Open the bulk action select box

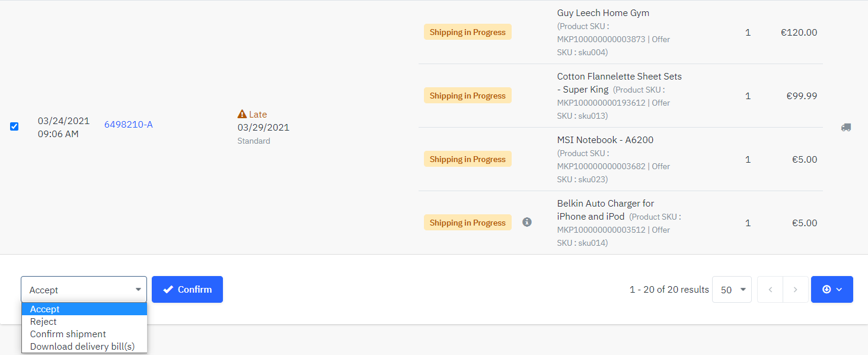[84, 290]
